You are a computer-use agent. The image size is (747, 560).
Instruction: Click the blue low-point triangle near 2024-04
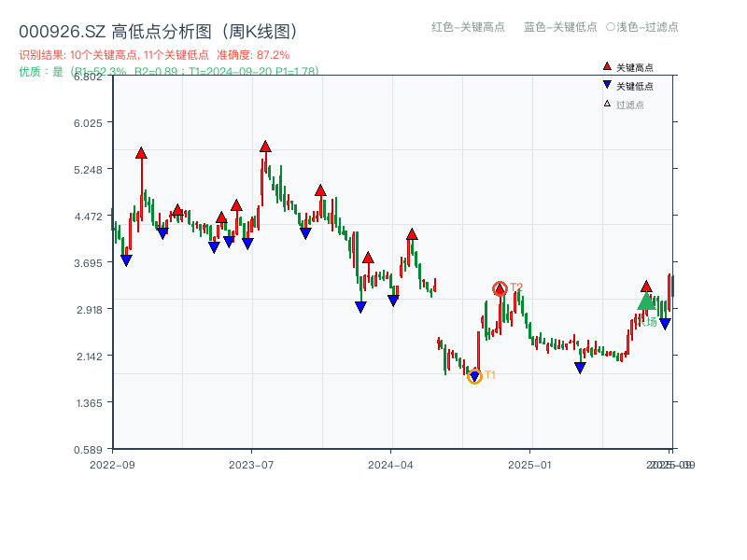pyautogui.click(x=391, y=301)
